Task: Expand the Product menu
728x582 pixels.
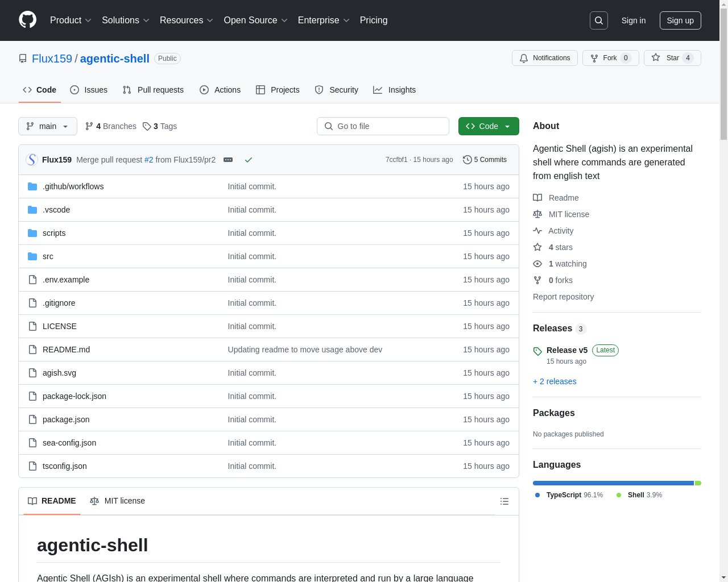Action: (71, 20)
